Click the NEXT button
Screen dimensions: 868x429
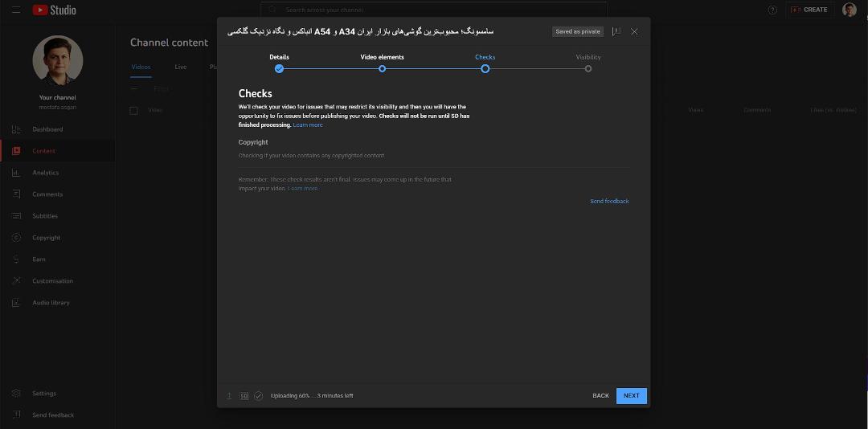pos(632,396)
